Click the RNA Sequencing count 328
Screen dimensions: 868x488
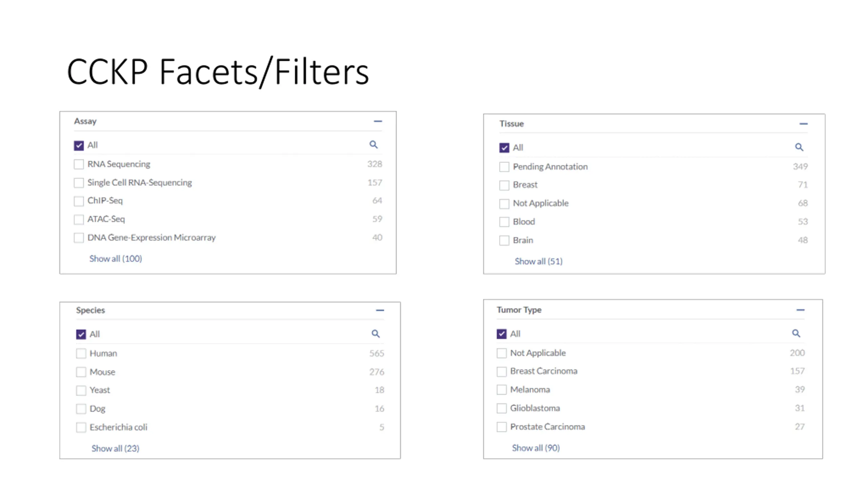point(375,164)
